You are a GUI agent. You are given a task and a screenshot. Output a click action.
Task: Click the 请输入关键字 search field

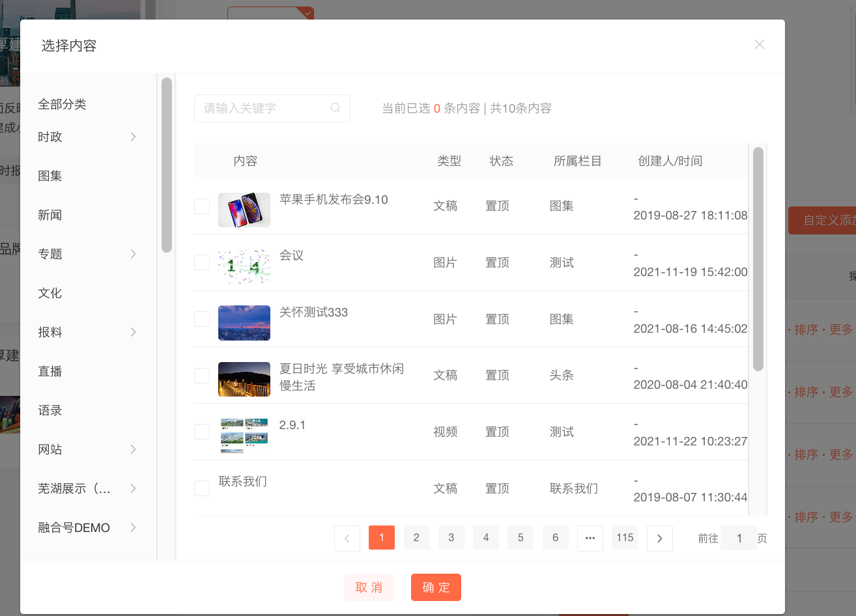tap(264, 108)
